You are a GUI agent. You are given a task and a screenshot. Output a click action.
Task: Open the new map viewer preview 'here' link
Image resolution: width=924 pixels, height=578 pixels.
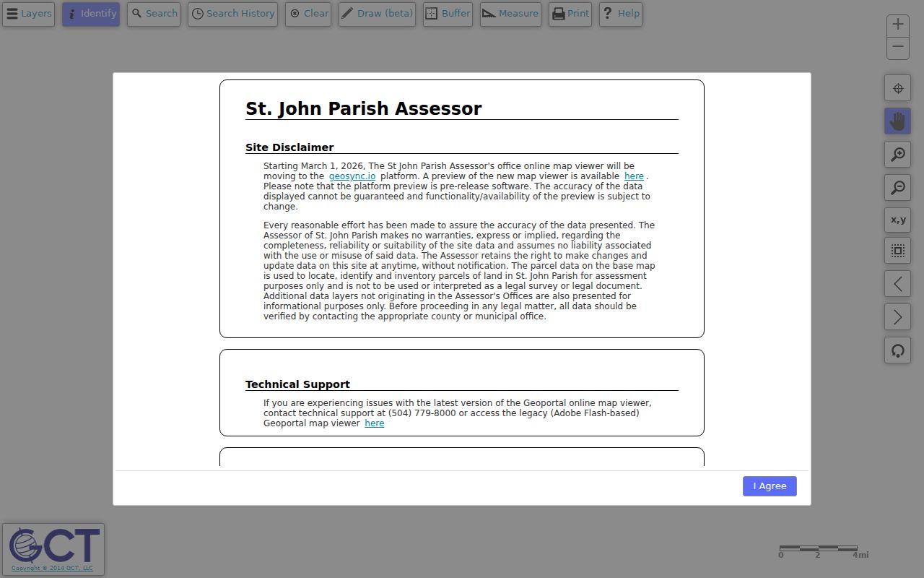[634, 176]
